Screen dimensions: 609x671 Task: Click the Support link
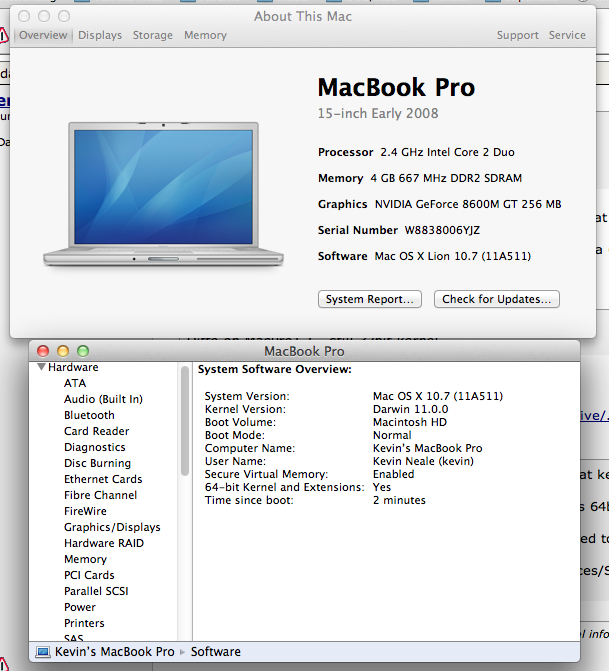[x=517, y=35]
